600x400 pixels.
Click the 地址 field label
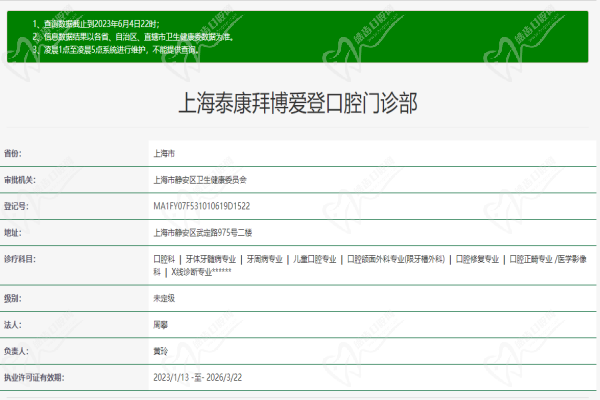click(13, 233)
